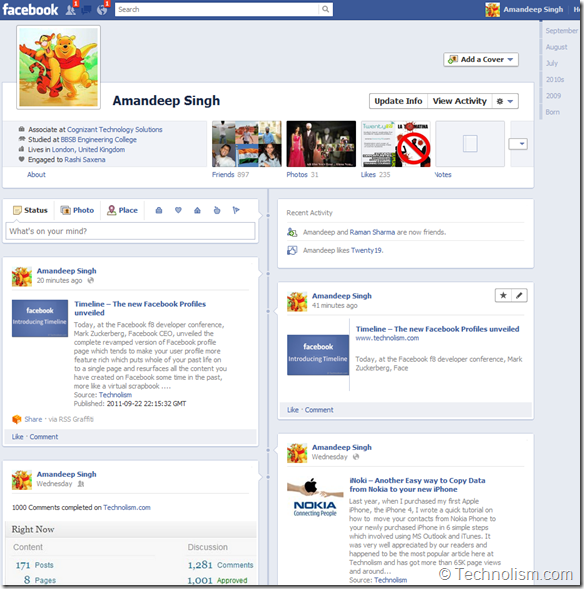
Task: Like the 20 minutes ago post
Action: point(17,437)
